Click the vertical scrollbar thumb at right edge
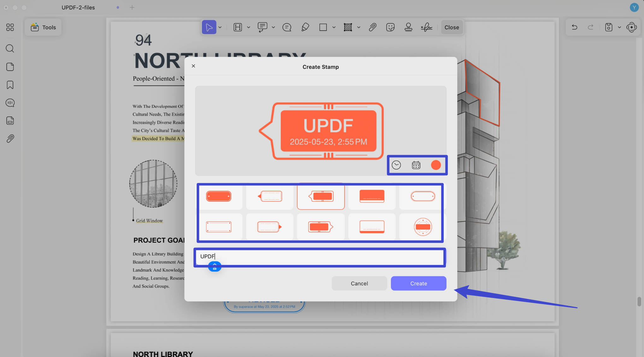Screen dimensions: 644x357 pos(639,301)
